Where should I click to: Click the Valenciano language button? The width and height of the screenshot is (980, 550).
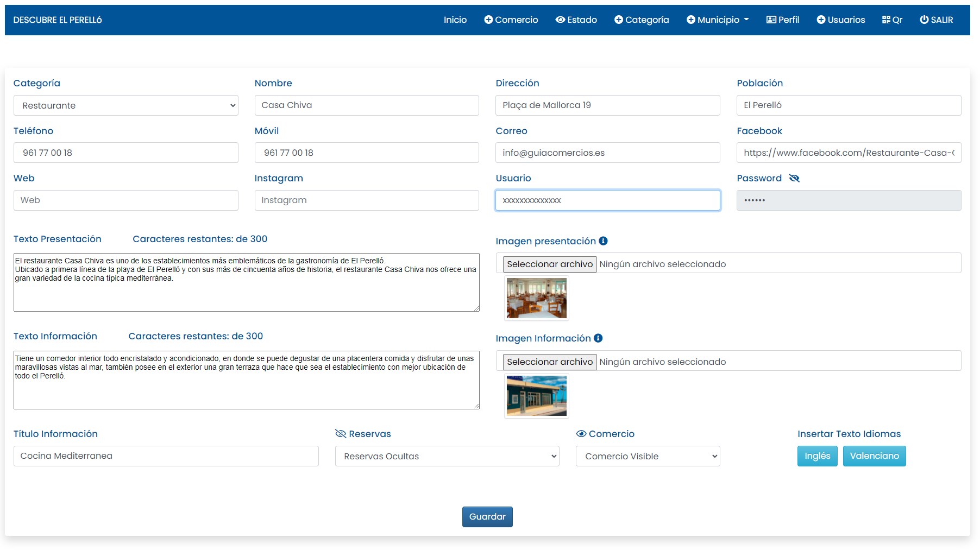[x=874, y=456]
